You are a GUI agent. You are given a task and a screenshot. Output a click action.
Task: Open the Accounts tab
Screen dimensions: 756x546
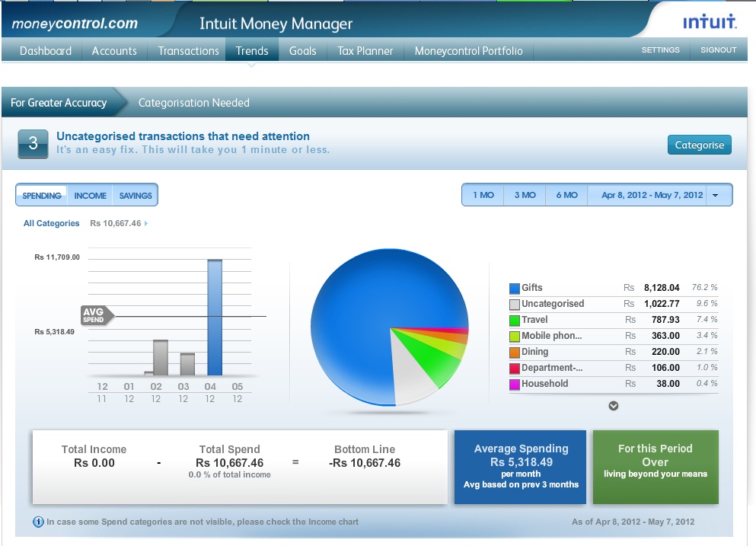114,51
